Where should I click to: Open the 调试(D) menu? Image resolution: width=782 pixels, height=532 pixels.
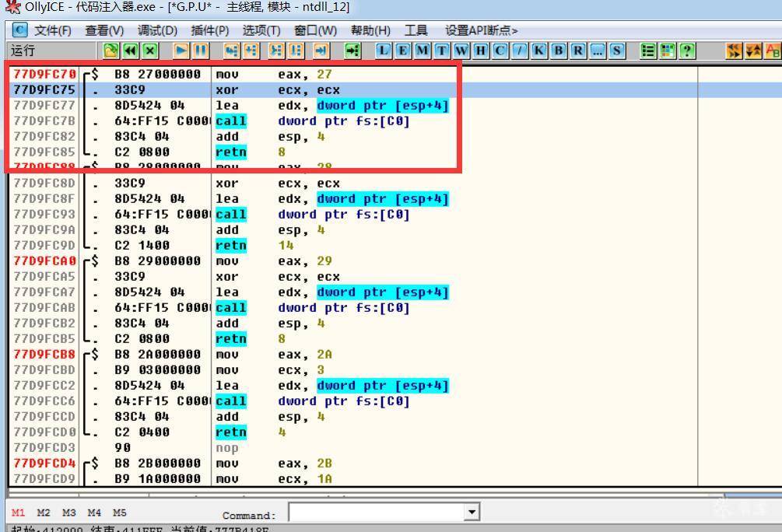(158, 30)
